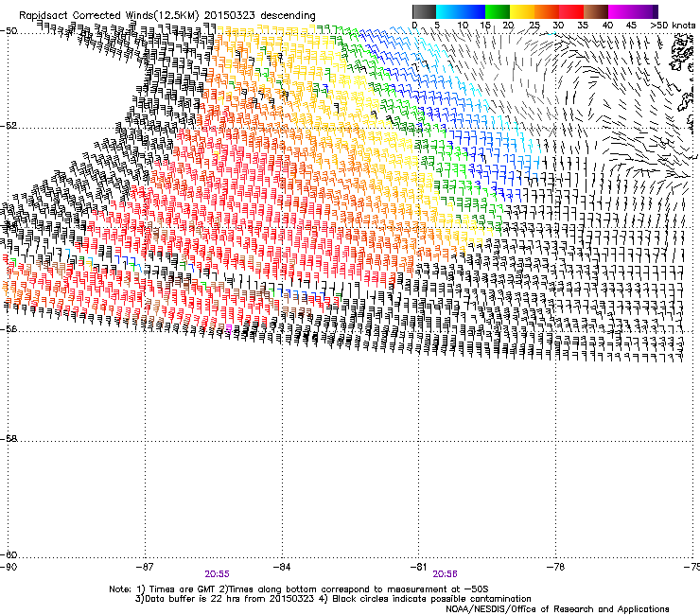This screenshot has height=615, width=700.
Task: Click the brown 35-40 knots legend swatch
Action: pos(596,11)
